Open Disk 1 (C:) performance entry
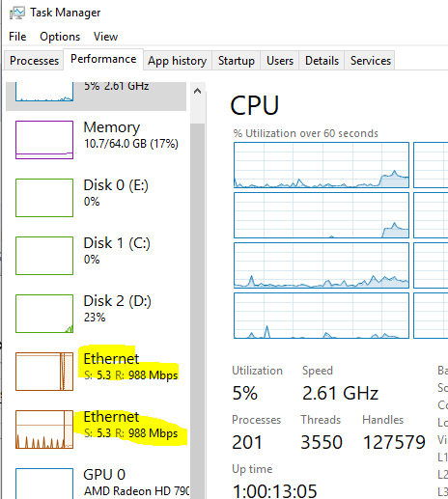This screenshot has width=448, height=499. 96,256
